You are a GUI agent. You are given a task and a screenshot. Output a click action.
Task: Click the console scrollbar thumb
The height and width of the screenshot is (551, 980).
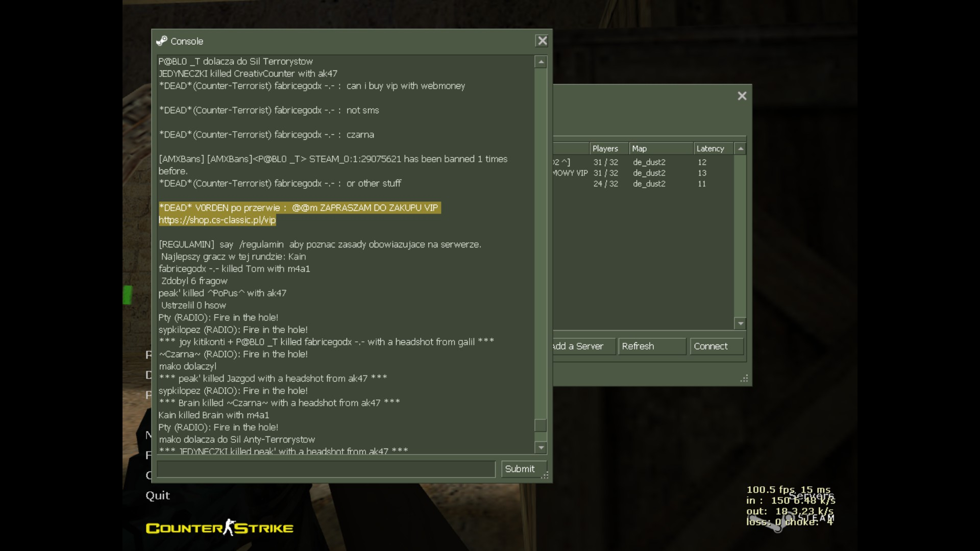[541, 425]
